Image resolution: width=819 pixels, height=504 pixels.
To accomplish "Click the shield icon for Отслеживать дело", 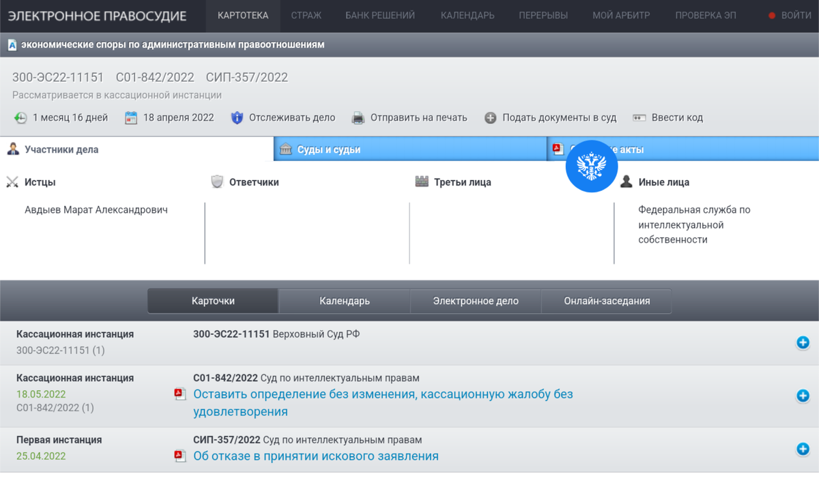I will click(x=237, y=118).
